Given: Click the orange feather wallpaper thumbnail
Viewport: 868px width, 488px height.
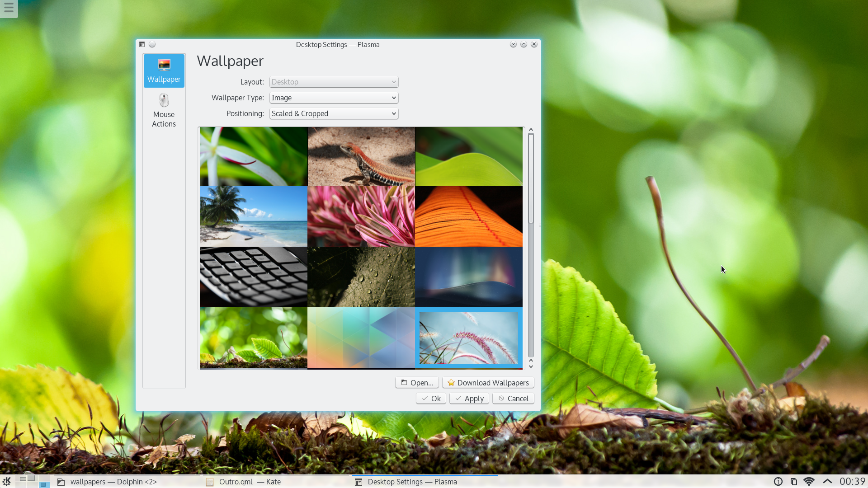Looking at the screenshot, I should (x=468, y=216).
